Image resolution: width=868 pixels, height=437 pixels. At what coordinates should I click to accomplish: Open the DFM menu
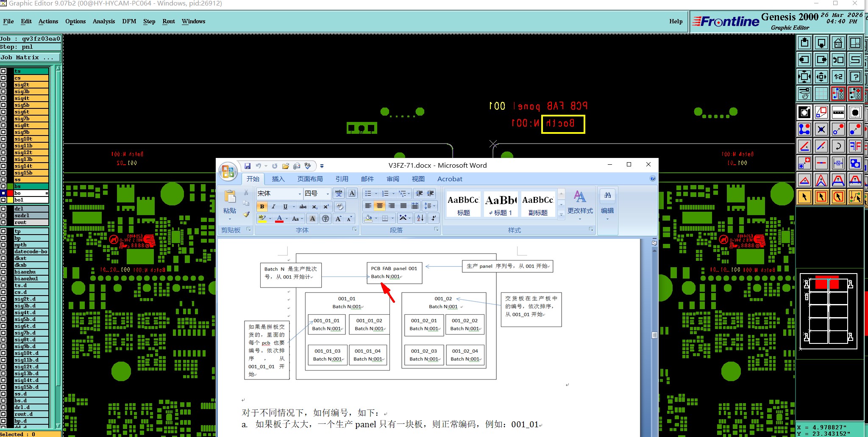[129, 21]
